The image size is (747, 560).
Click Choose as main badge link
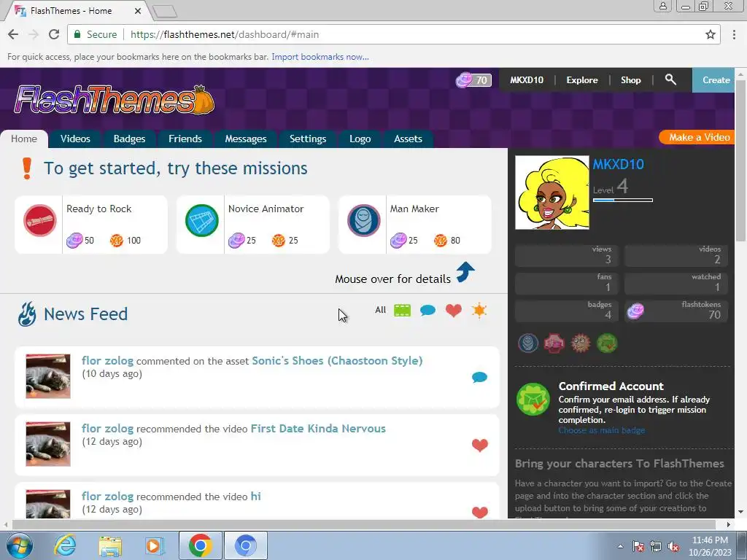coord(602,430)
